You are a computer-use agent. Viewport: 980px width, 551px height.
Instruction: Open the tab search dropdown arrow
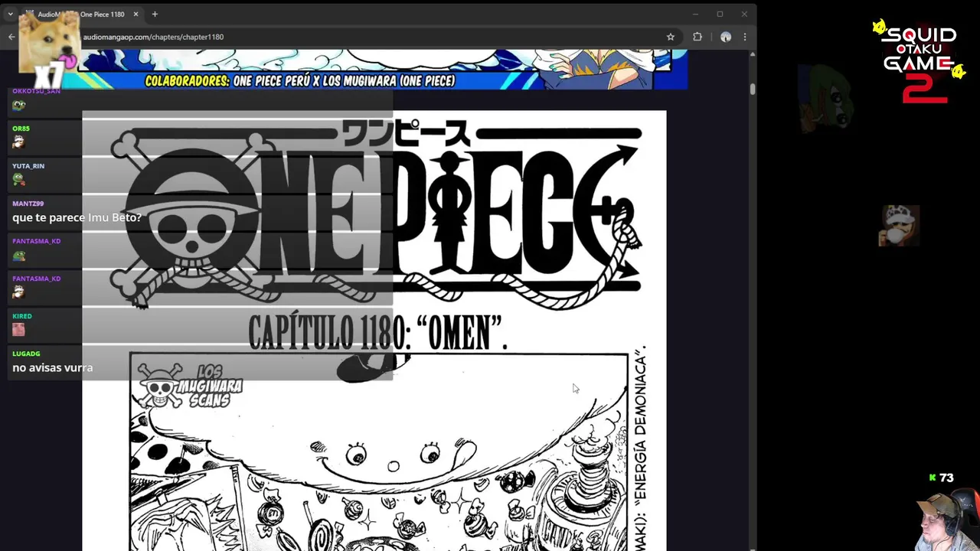point(10,14)
